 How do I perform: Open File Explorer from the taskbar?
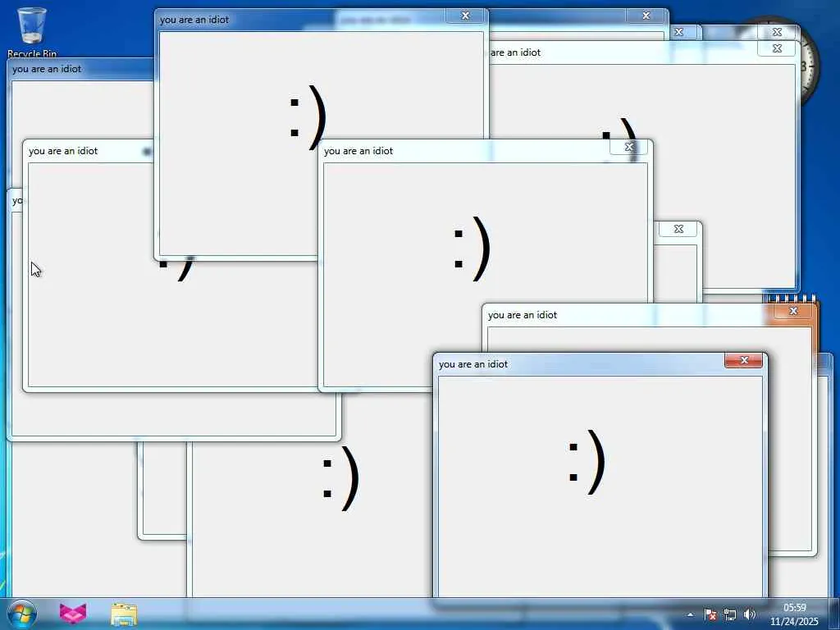(x=124, y=614)
